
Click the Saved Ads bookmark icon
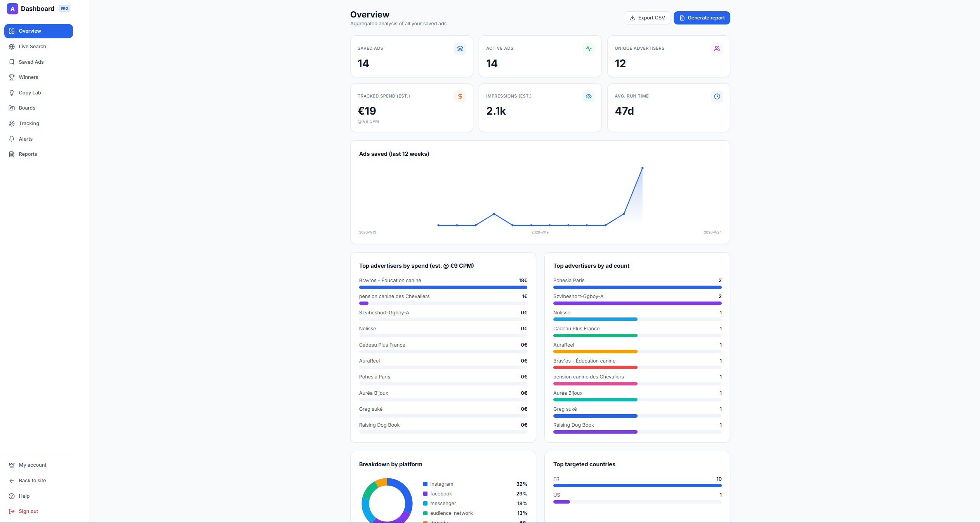tap(12, 62)
